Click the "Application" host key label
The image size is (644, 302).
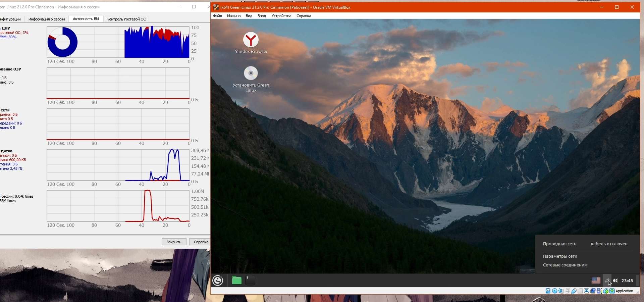click(625, 291)
